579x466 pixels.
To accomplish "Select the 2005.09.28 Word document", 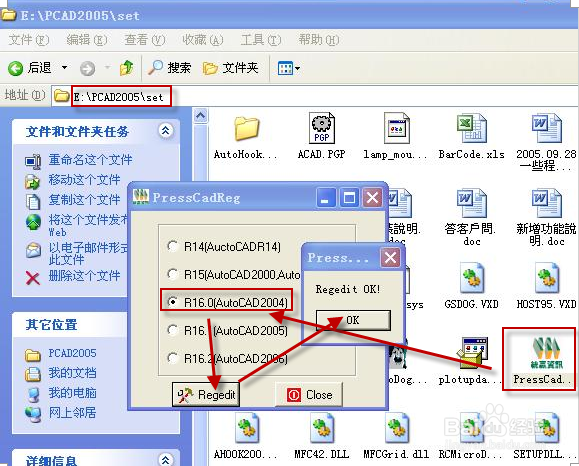I will (547, 128).
